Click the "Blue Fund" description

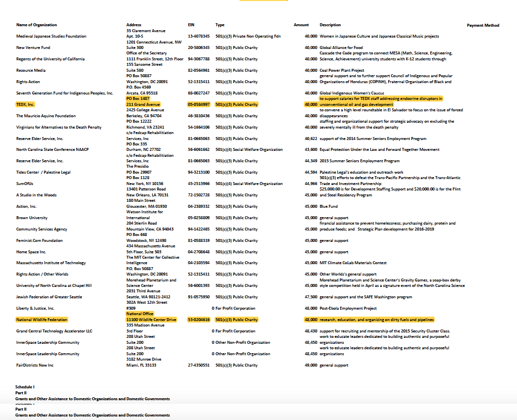pos(328,206)
